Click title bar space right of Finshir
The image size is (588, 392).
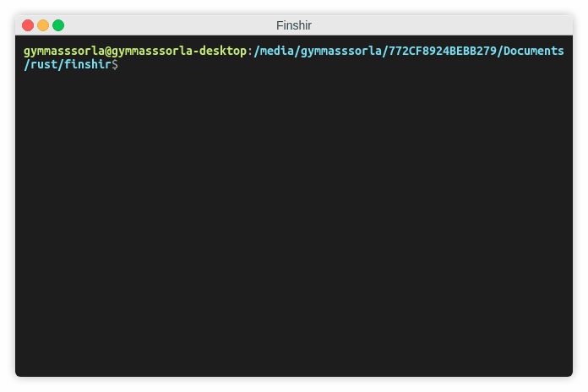[x=442, y=25]
